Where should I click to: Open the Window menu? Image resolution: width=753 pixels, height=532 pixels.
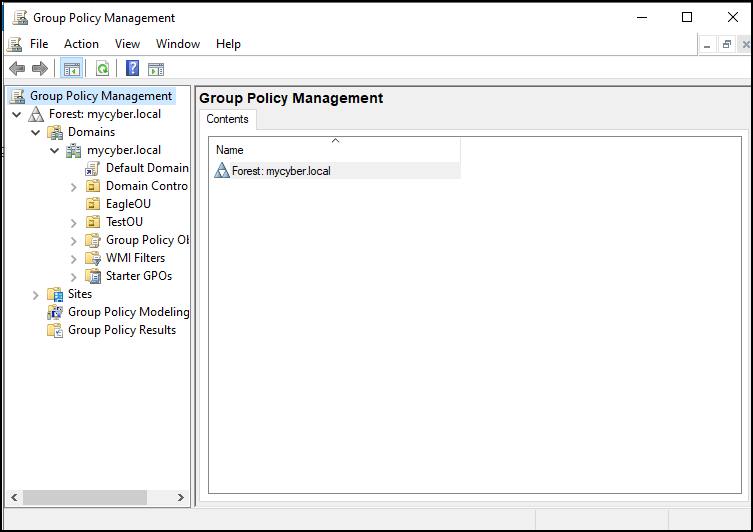pos(178,44)
